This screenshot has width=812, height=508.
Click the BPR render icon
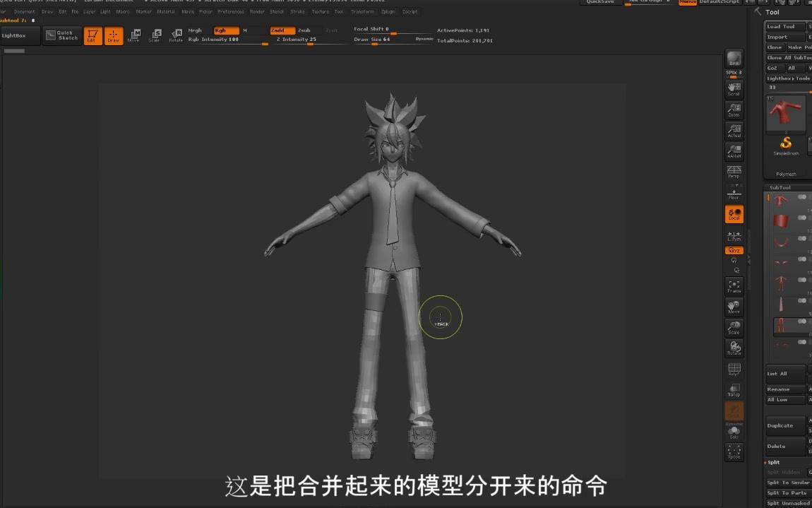coord(734,59)
